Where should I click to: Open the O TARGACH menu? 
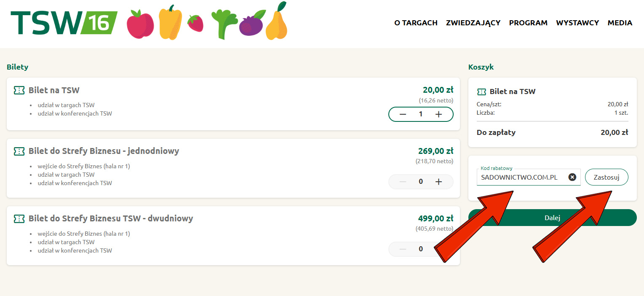click(416, 23)
